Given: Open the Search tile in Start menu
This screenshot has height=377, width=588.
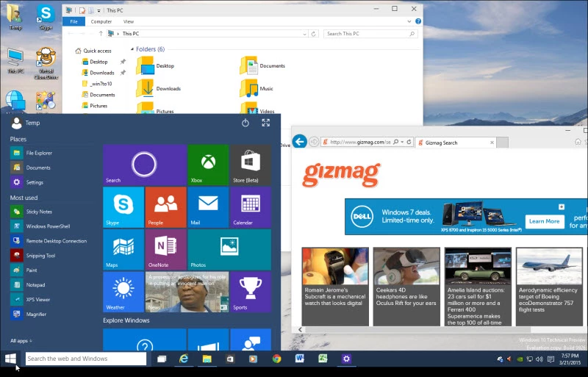Looking at the screenshot, I should click(145, 165).
